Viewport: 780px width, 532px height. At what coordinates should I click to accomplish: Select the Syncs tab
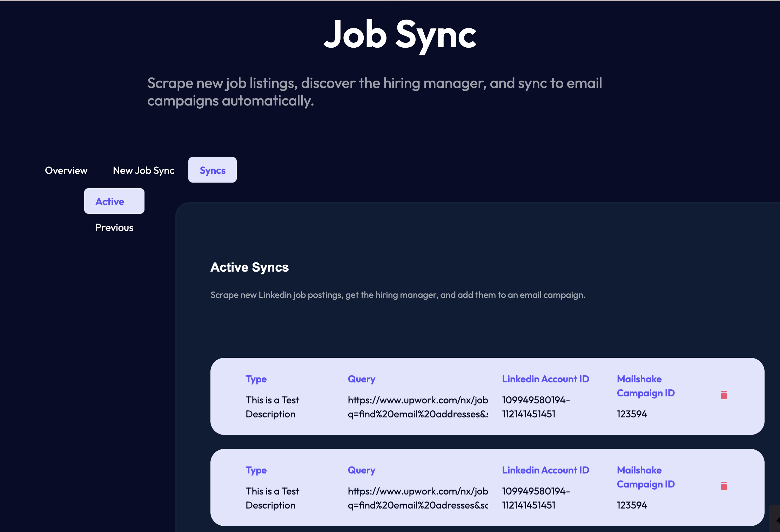pyautogui.click(x=213, y=170)
